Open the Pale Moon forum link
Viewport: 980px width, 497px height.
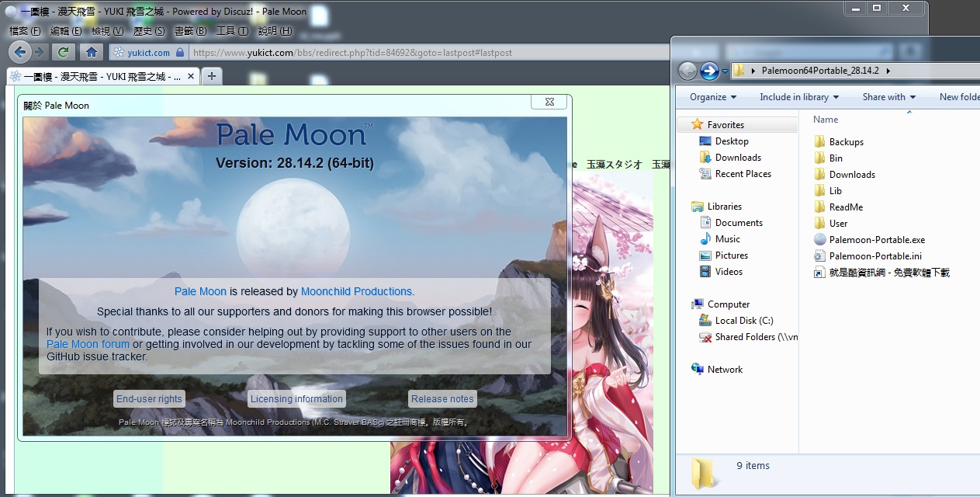click(88, 344)
